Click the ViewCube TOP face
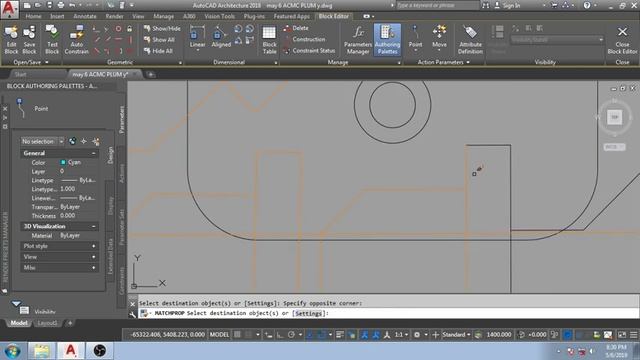Screen dimensions: 640x360 pos(615,117)
